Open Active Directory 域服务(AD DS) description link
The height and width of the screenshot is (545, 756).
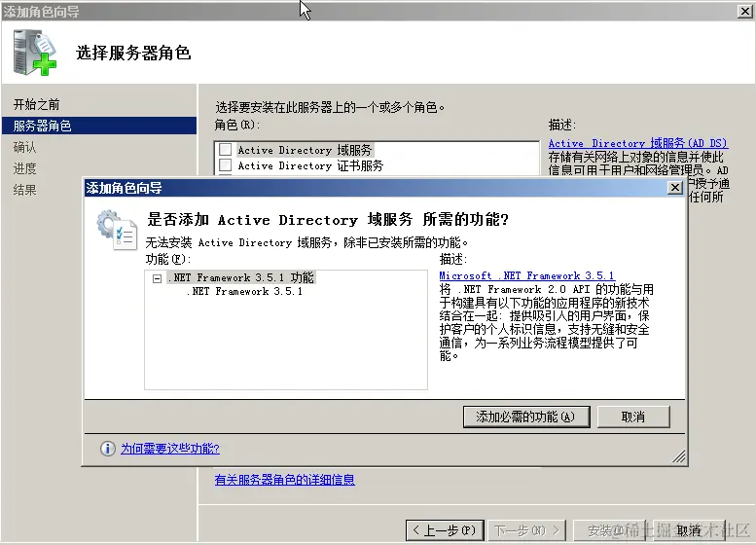click(x=637, y=143)
